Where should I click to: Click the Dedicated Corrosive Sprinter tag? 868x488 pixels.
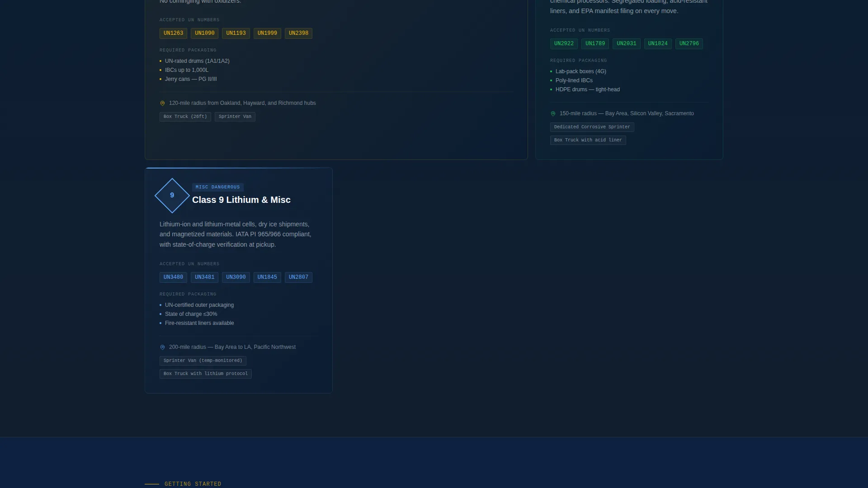tap(592, 127)
